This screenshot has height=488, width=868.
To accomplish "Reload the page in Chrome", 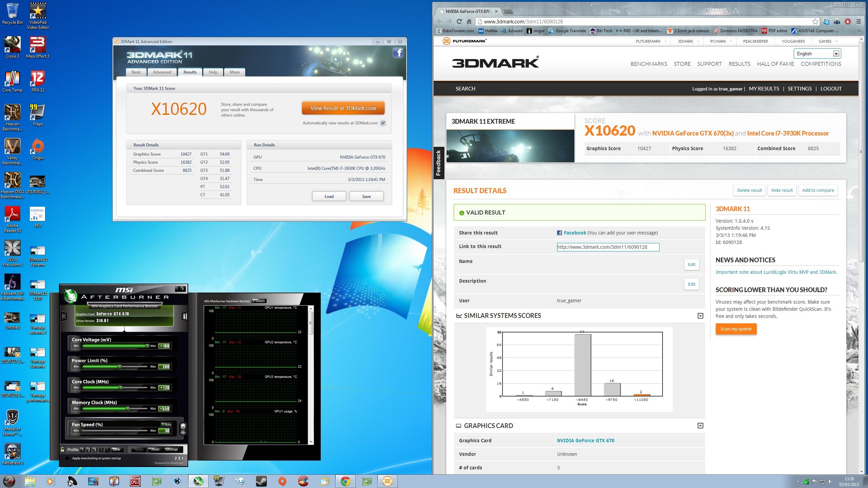I will pyautogui.click(x=459, y=21).
